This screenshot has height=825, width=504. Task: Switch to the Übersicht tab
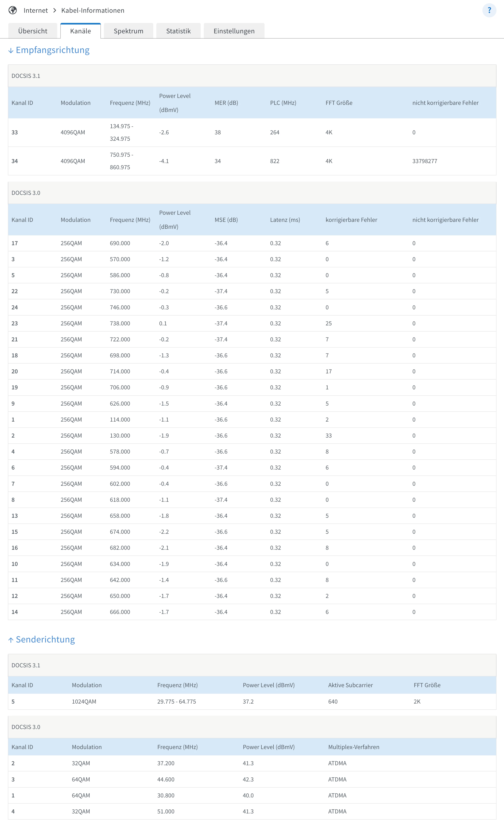32,31
